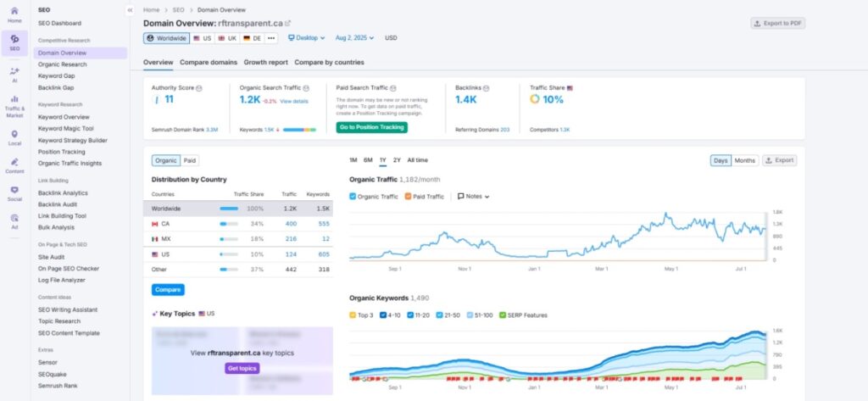Disable the SERP Features checkbox
868x401 pixels.
coord(503,315)
